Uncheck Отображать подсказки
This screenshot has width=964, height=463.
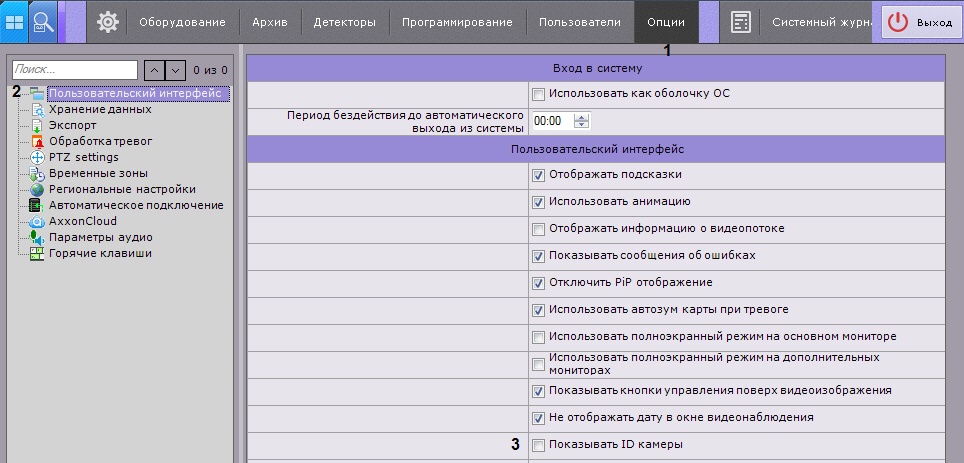539,175
